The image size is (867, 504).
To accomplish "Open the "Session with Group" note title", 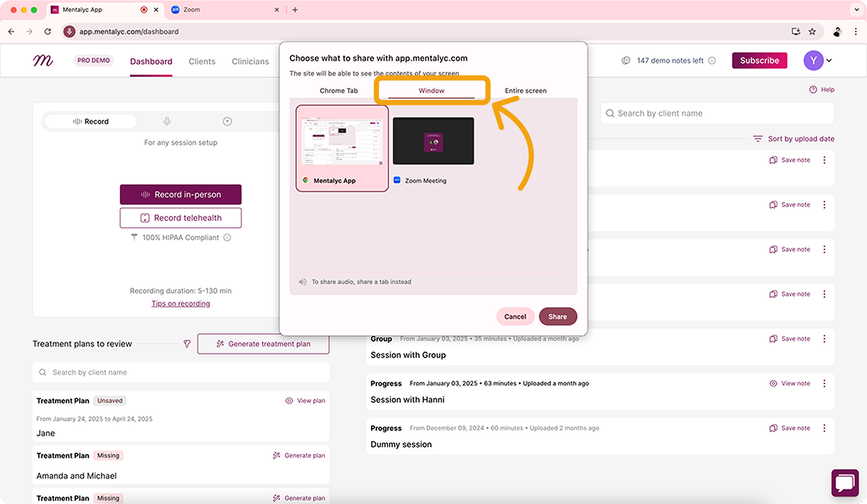I will click(x=408, y=355).
